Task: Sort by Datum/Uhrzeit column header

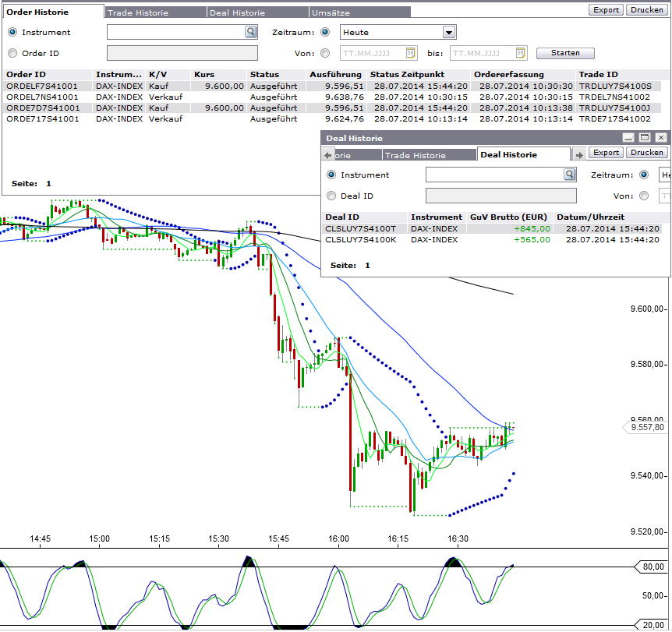Action: pyautogui.click(x=608, y=217)
